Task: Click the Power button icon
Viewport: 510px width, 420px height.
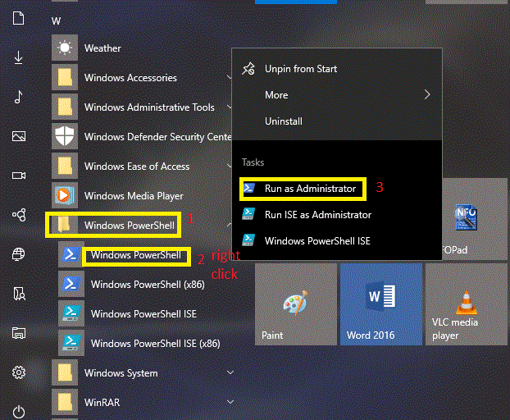Action: pos(19,412)
